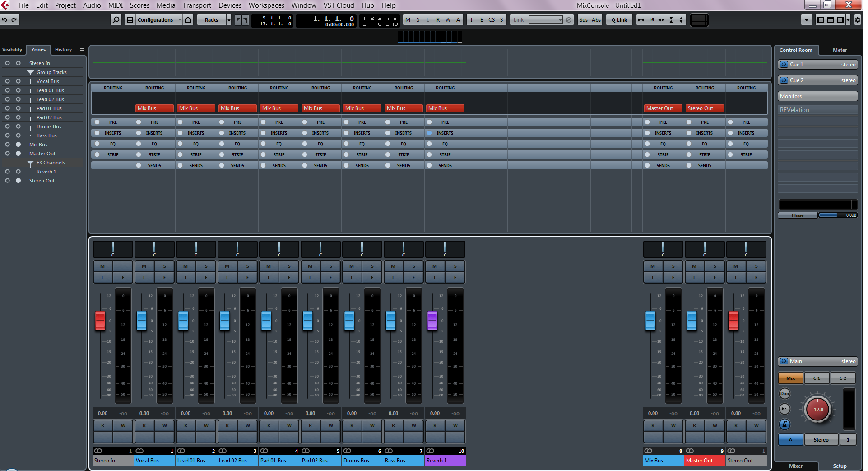Switch to the Meter tab

point(840,50)
